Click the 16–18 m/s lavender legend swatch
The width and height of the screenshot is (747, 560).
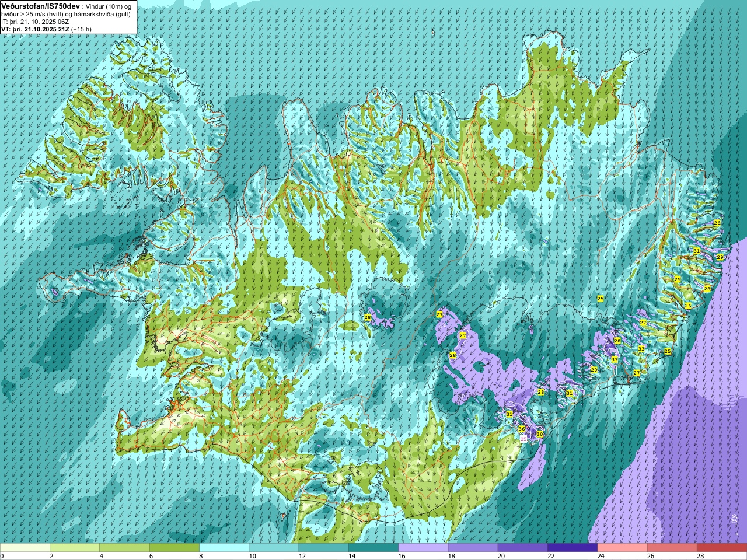click(x=423, y=548)
